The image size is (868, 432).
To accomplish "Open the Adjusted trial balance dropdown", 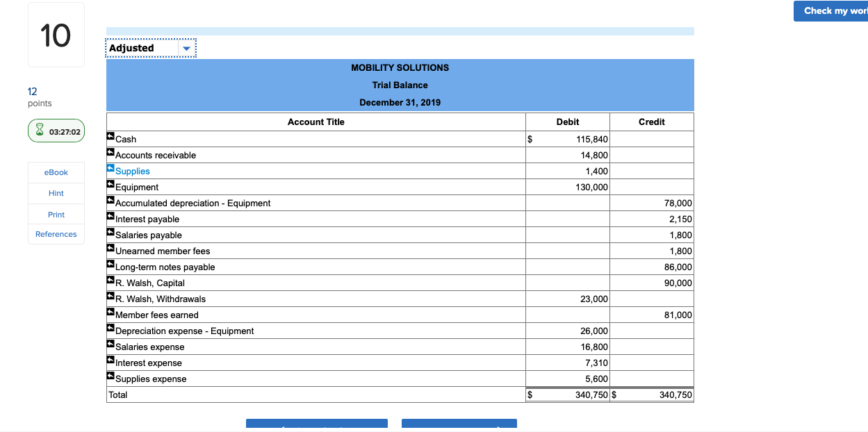I will click(x=186, y=48).
